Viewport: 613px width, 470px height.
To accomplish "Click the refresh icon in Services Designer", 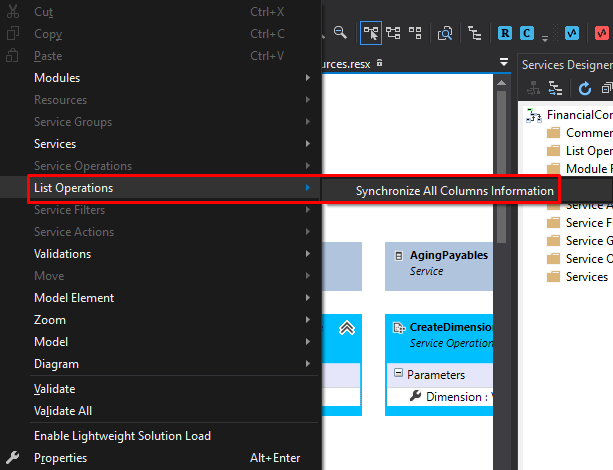I will click(x=585, y=88).
